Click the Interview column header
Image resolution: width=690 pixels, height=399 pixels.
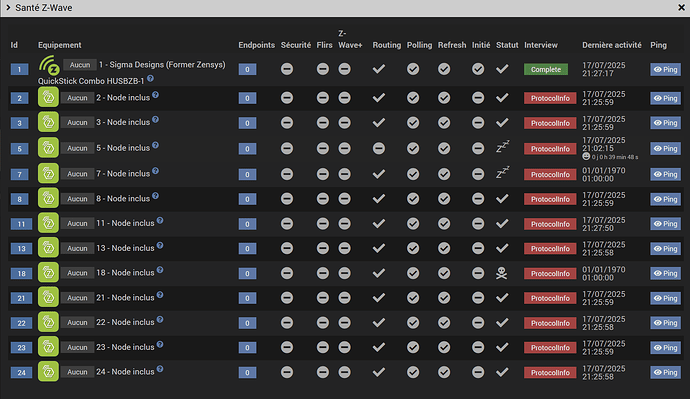541,45
